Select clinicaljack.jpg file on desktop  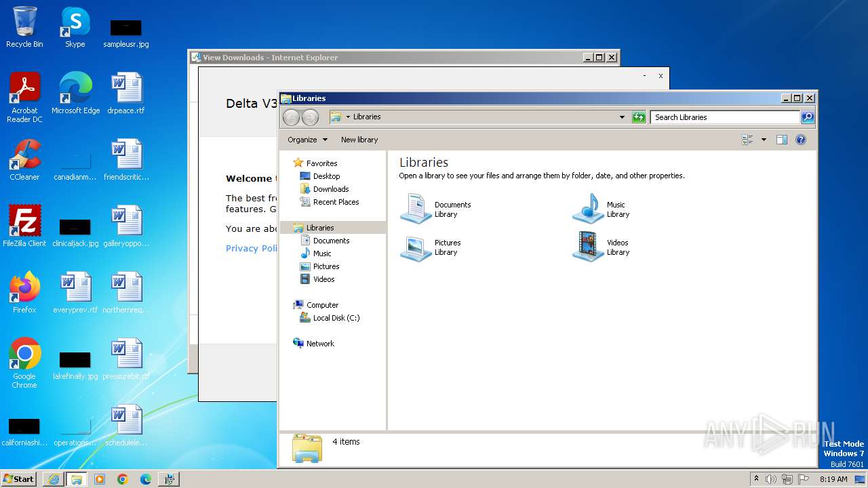[75, 233]
